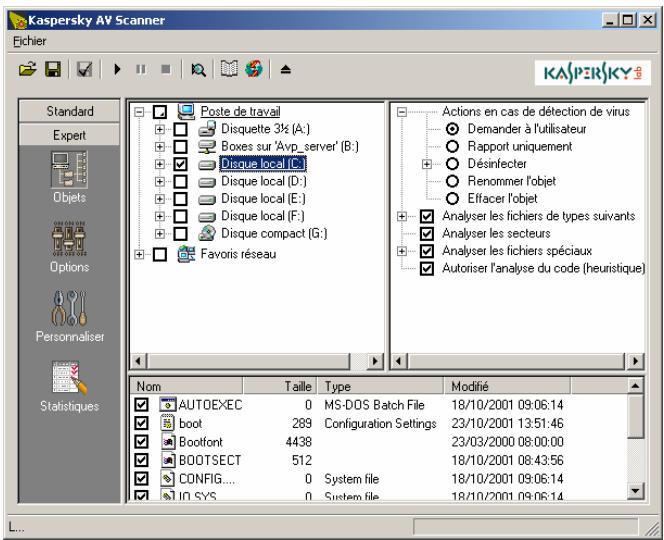Click the AUTOEXEC file icon
664x540 pixels.
click(168, 404)
